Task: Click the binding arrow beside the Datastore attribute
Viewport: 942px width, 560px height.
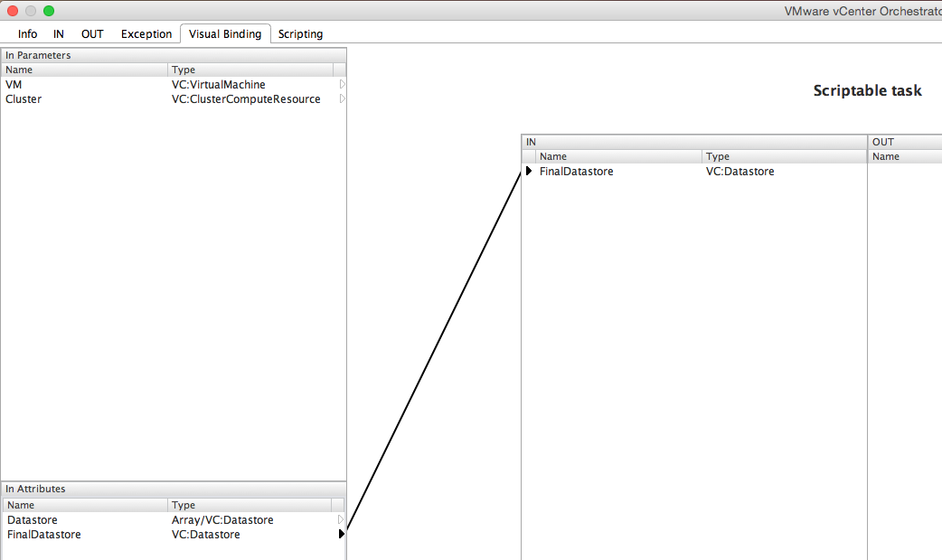Action: click(x=341, y=520)
